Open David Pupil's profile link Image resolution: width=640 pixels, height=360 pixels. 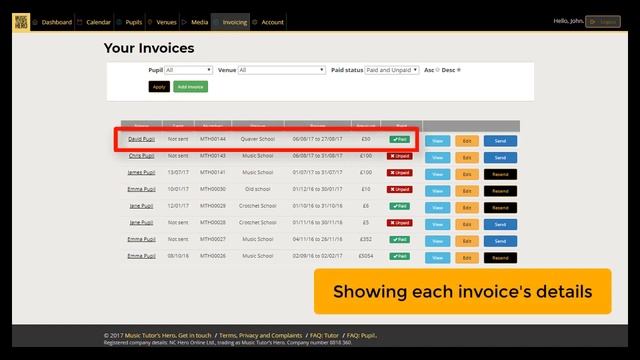pos(141,139)
